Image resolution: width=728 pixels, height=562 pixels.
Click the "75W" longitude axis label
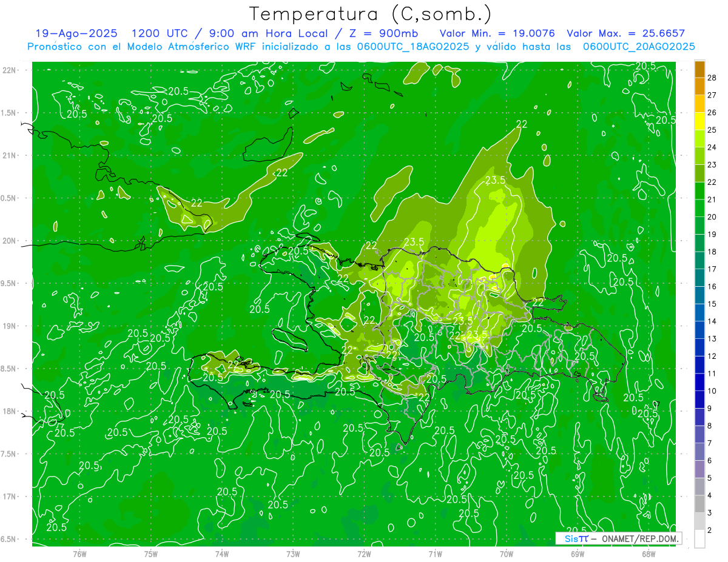click(150, 554)
